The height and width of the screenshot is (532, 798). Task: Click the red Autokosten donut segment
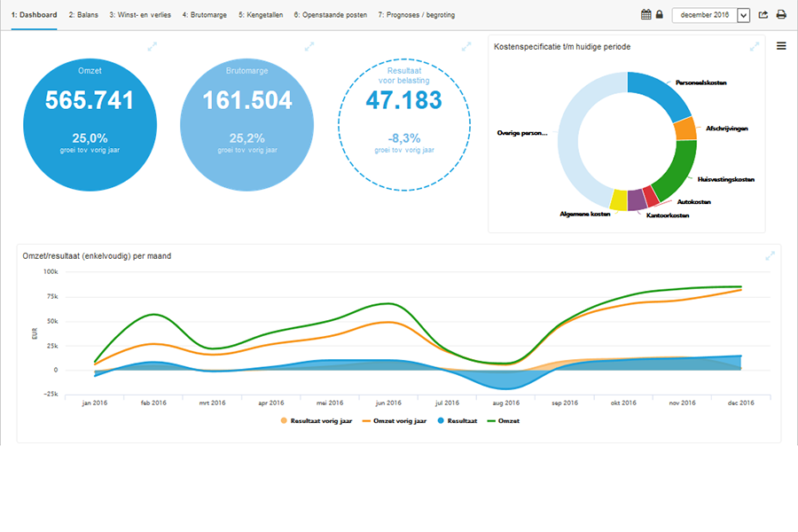[651, 197]
